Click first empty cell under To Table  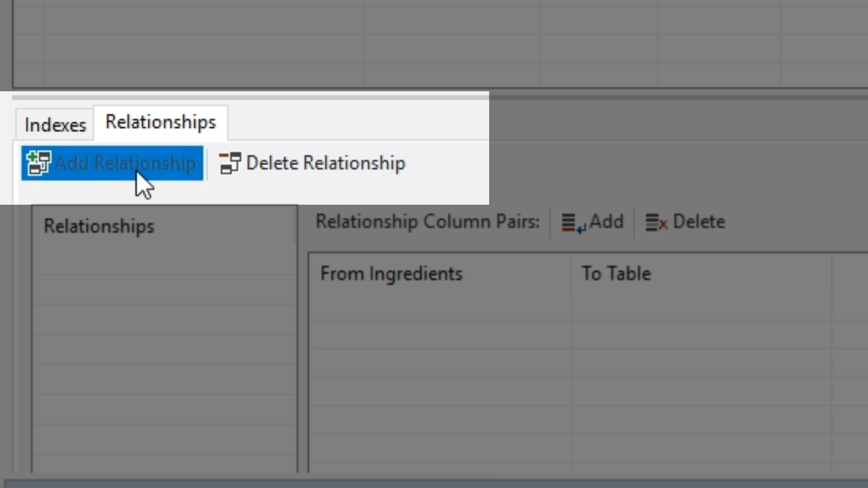pyautogui.click(x=701, y=306)
